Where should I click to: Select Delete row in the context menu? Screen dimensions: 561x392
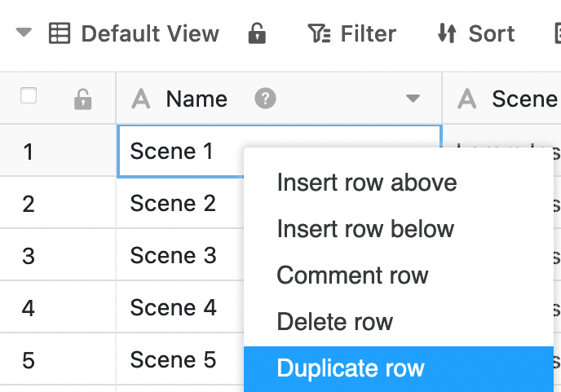pyautogui.click(x=334, y=322)
